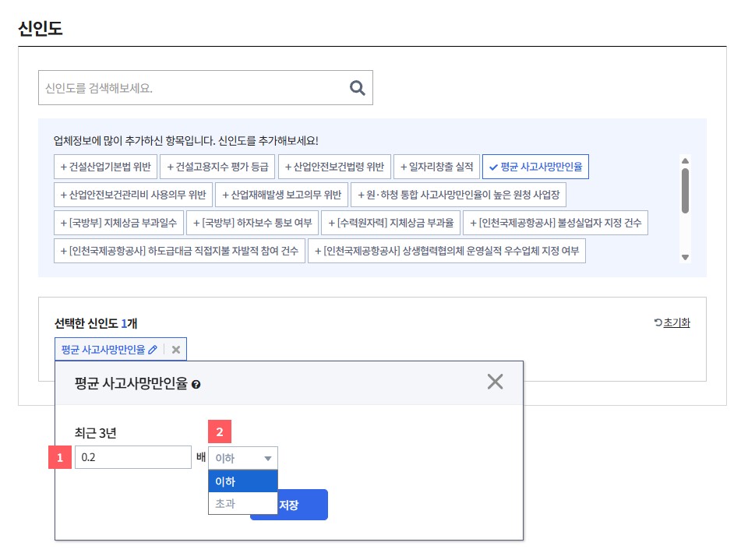The width and height of the screenshot is (748, 560).
Task: Select 이하 option in dropdown list
Action: 243,481
